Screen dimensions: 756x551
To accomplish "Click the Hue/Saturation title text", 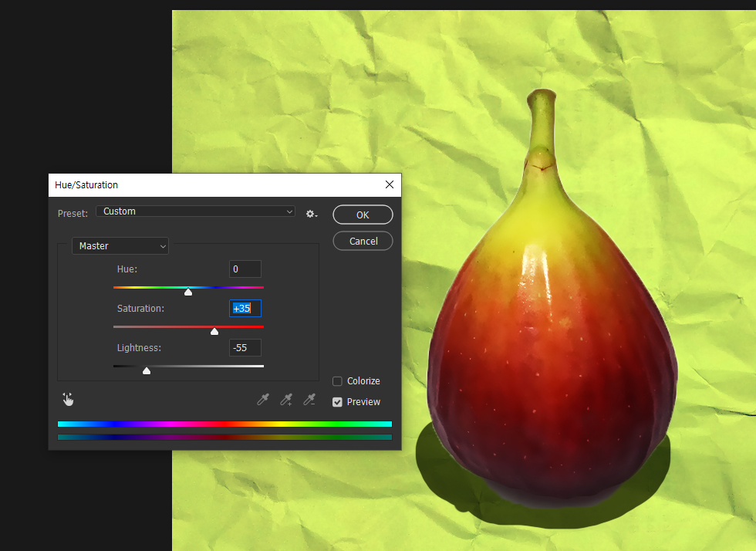I will click(x=86, y=184).
